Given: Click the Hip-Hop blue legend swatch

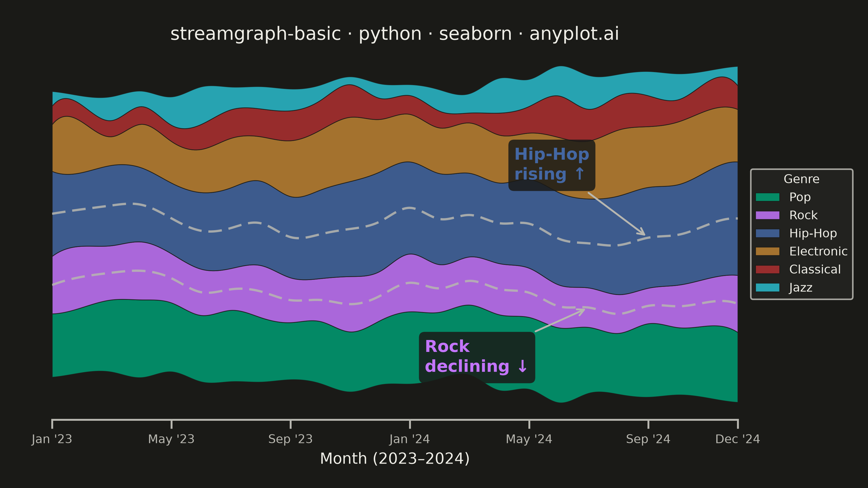Looking at the screenshot, I should [x=768, y=233].
